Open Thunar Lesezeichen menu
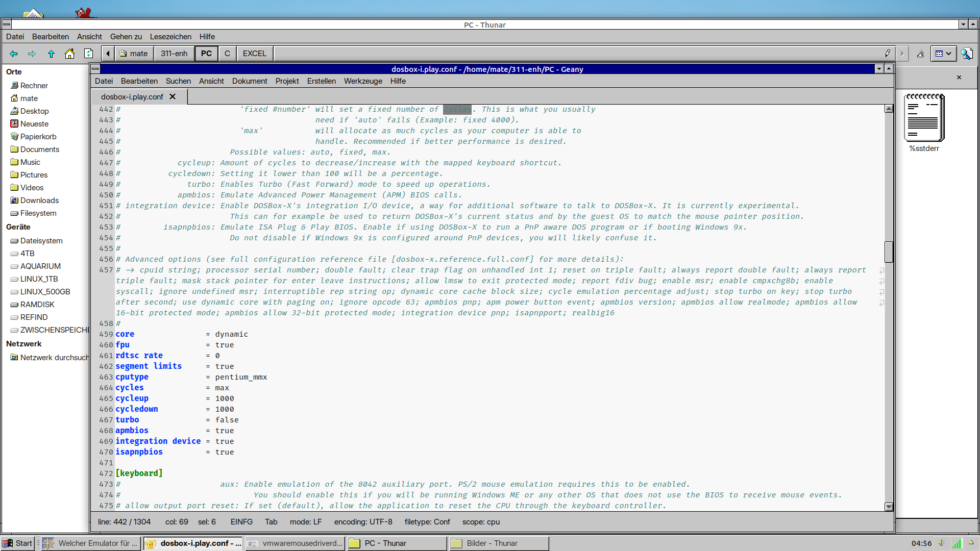Screen dimensions: 980x551 [x=170, y=37]
